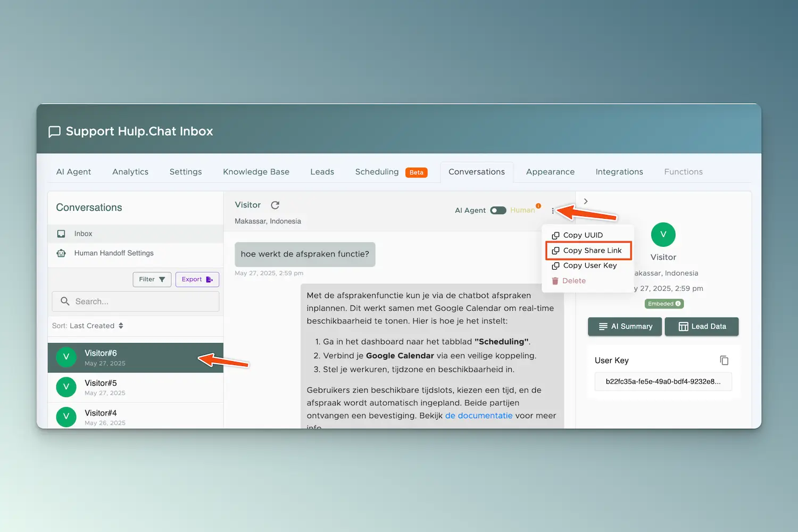Follow the 'de documentatie' link
Screen dimensions: 798x532
pyautogui.click(x=479, y=415)
